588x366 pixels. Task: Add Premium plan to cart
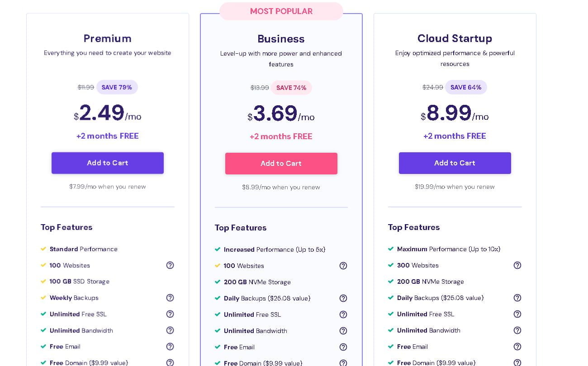pyautogui.click(x=108, y=163)
